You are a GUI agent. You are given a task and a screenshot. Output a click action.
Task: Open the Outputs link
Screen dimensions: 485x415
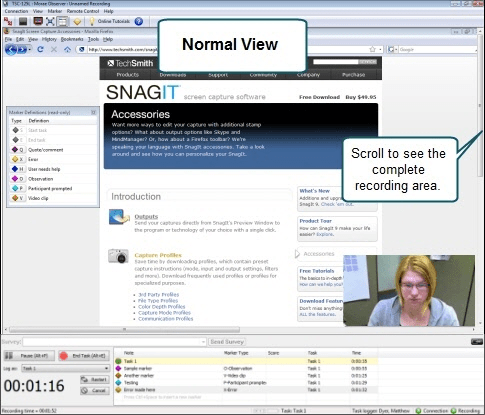(x=146, y=216)
